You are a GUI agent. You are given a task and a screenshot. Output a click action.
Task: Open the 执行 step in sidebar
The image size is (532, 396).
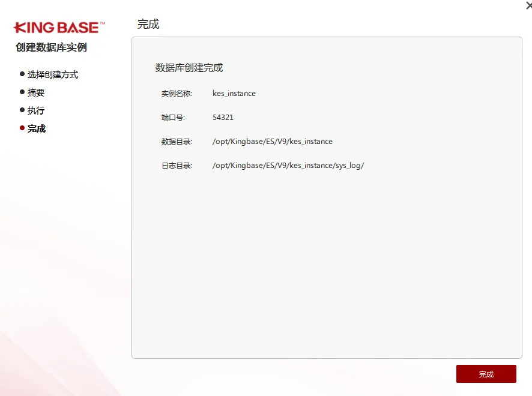[36, 110]
